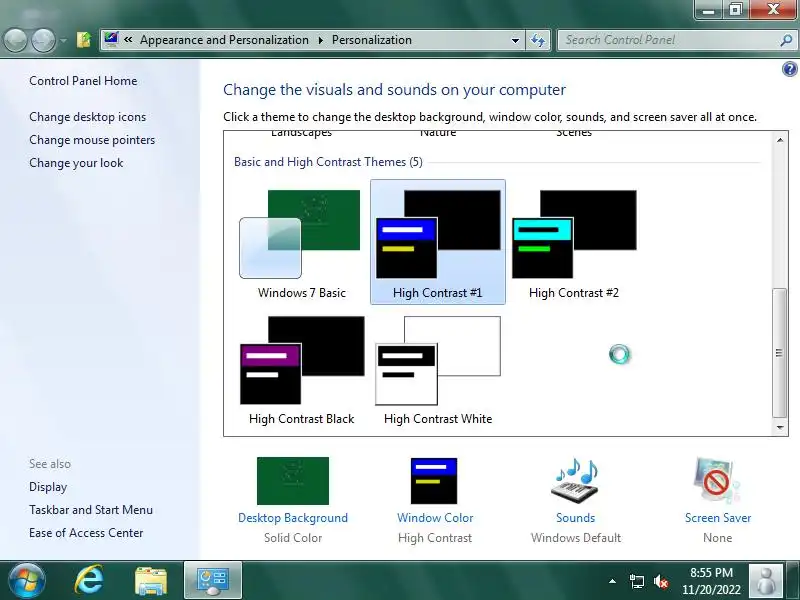Minimize the Personalization window
The width and height of the screenshot is (800, 600).
pyautogui.click(x=709, y=9)
